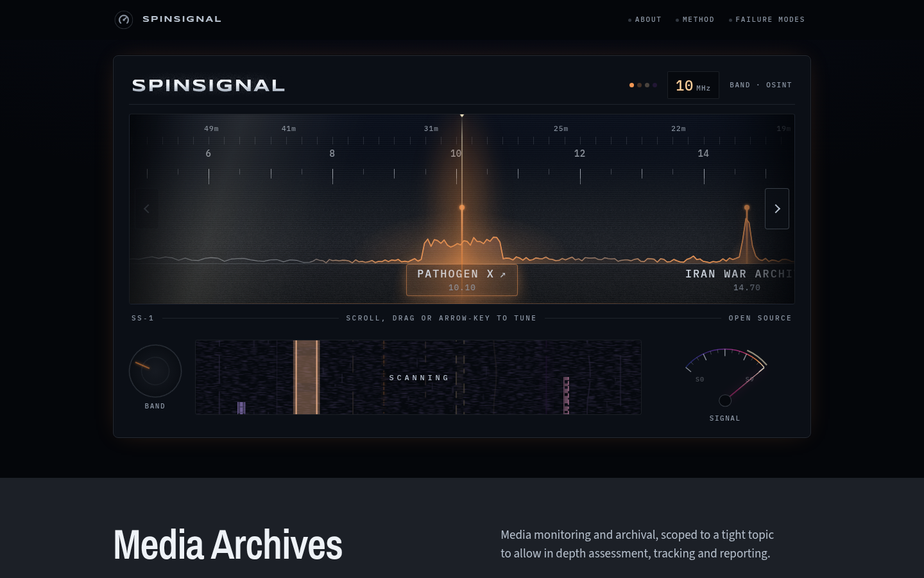This screenshot has height=578, width=924.
Task: Click the Media Archives heading
Action: click(x=228, y=545)
